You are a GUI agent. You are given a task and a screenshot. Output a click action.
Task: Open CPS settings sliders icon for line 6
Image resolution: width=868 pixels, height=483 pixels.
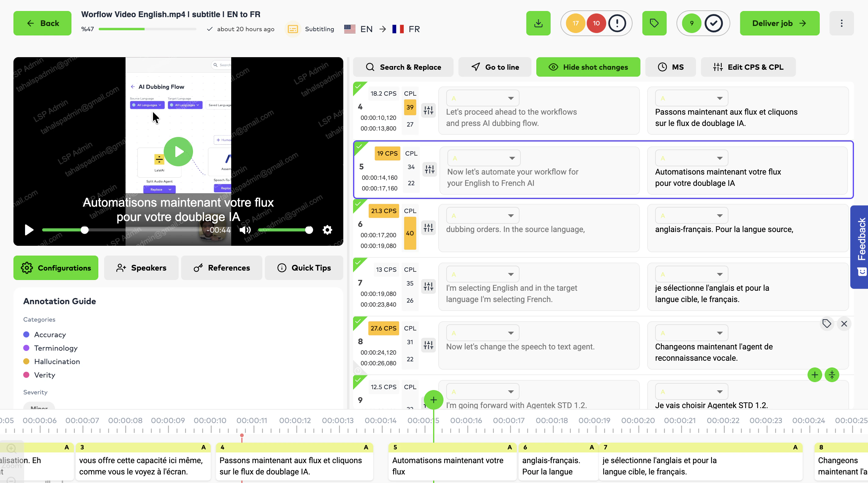(428, 228)
